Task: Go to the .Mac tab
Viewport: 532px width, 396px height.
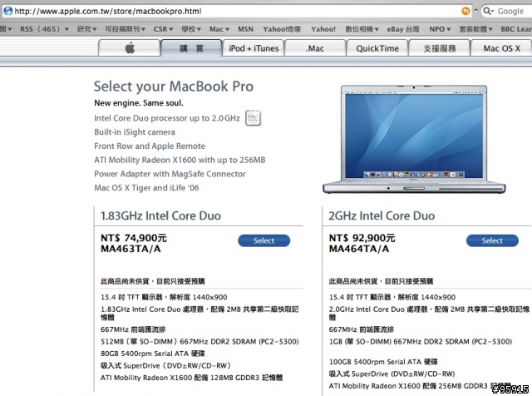Action: coord(315,48)
